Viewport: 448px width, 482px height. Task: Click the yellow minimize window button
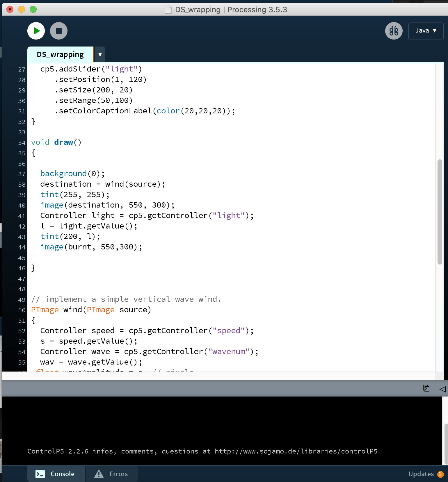(22, 10)
